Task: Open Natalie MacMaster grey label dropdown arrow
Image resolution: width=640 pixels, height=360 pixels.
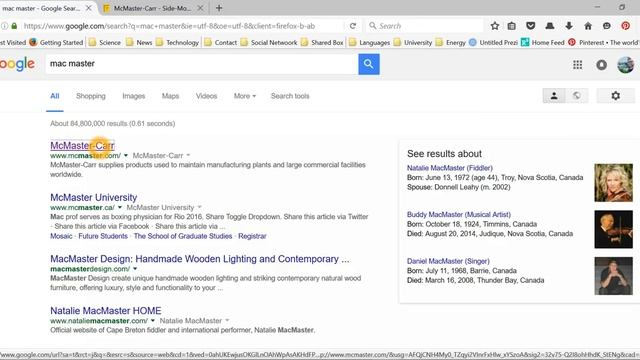Action: pyautogui.click(x=227, y=320)
